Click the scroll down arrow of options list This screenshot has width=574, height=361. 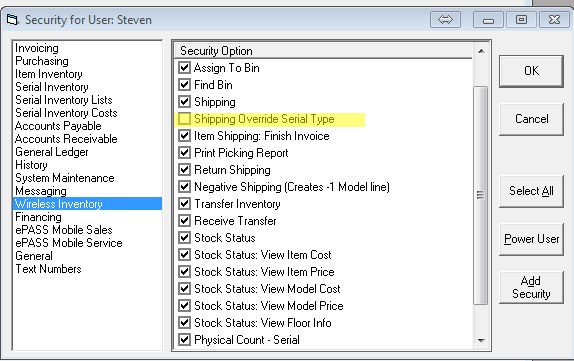[481, 340]
